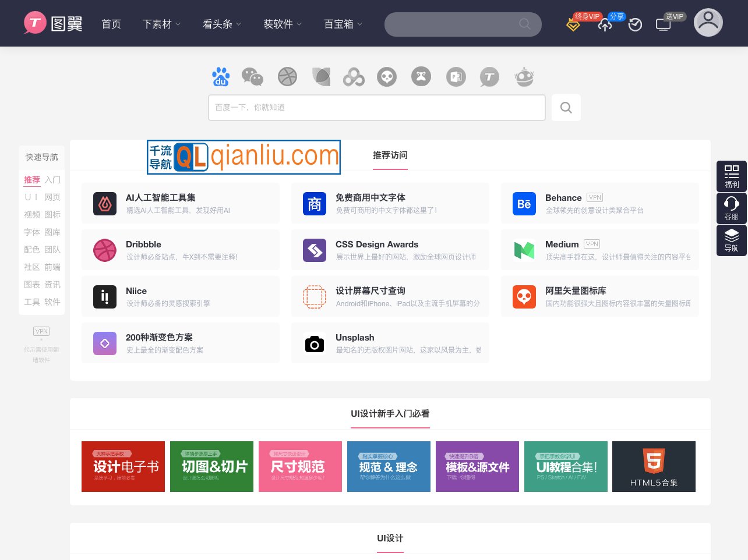Select 首页 in the navigation bar
The width and height of the screenshot is (748, 560).
111,24
